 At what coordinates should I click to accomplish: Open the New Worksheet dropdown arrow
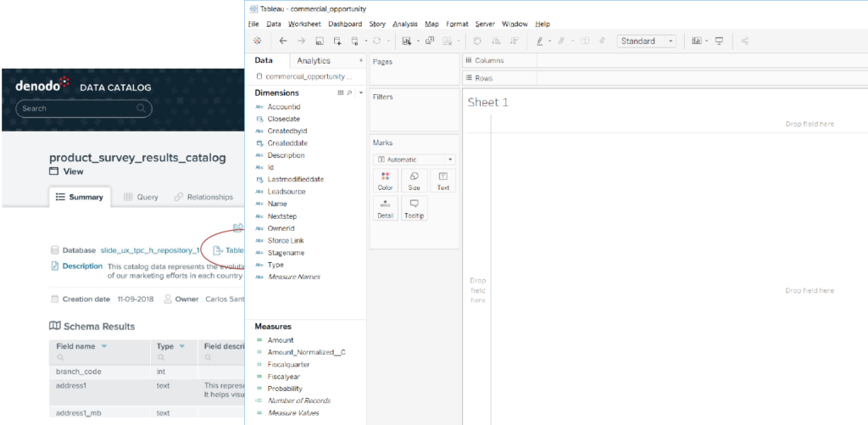click(418, 41)
